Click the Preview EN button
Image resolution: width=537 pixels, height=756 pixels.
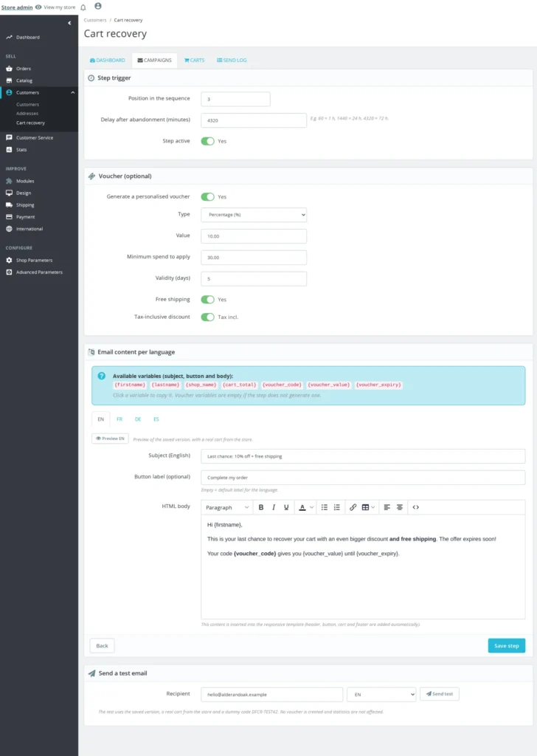point(111,439)
